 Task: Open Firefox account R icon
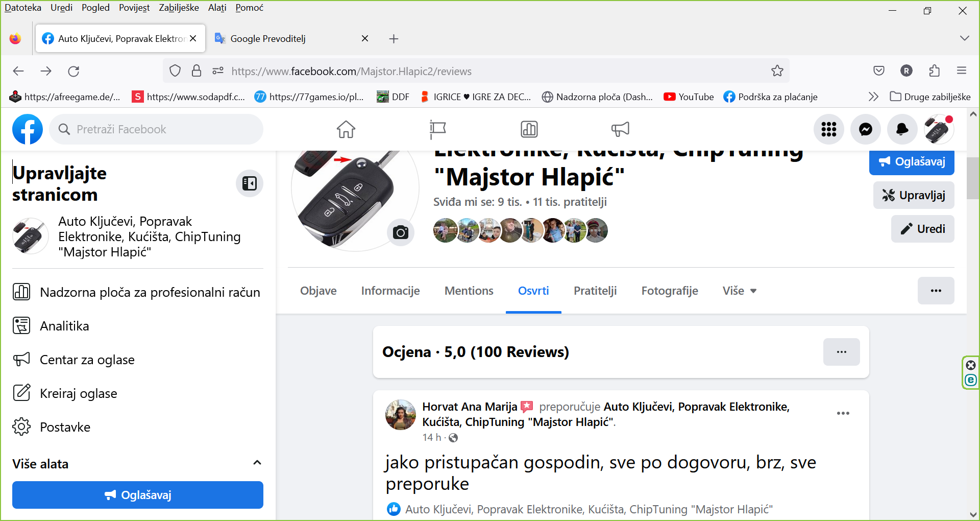coord(906,71)
